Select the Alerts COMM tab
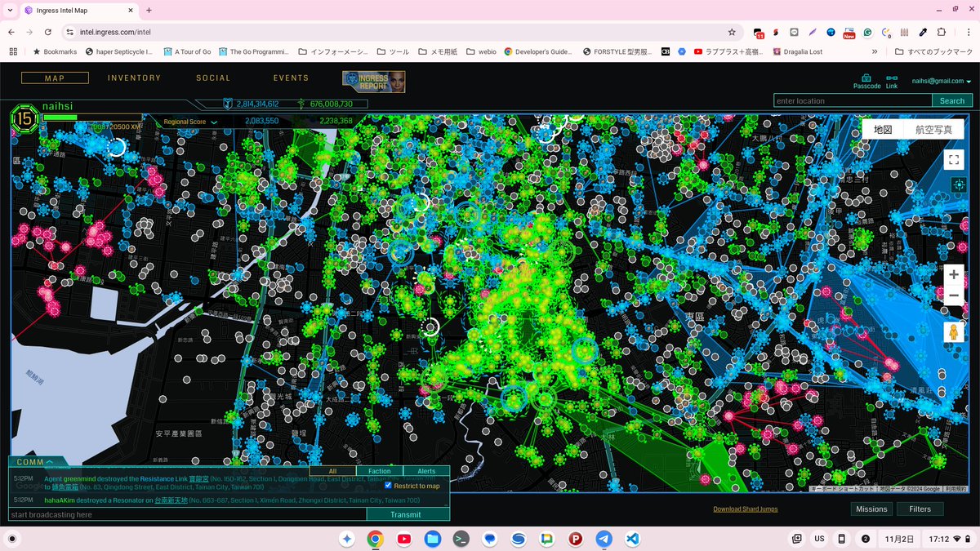 (426, 471)
